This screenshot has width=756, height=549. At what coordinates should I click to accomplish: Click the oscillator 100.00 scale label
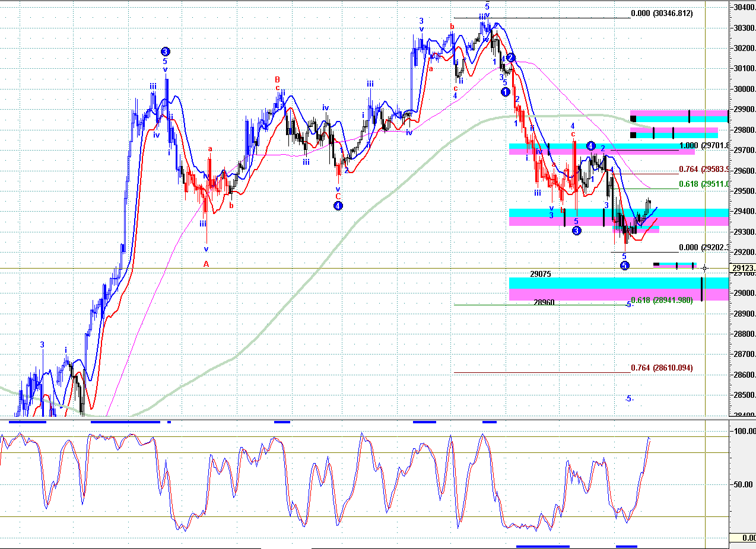coord(745,431)
